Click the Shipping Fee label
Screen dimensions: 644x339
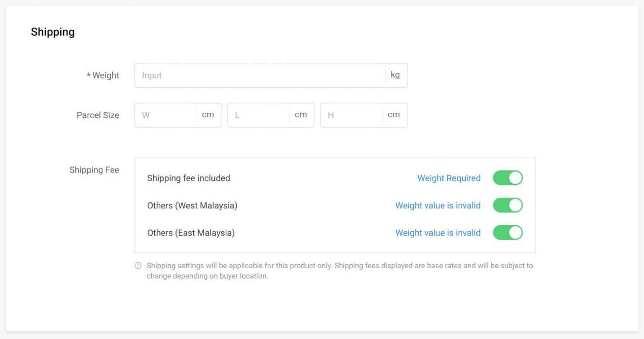pyautogui.click(x=94, y=170)
